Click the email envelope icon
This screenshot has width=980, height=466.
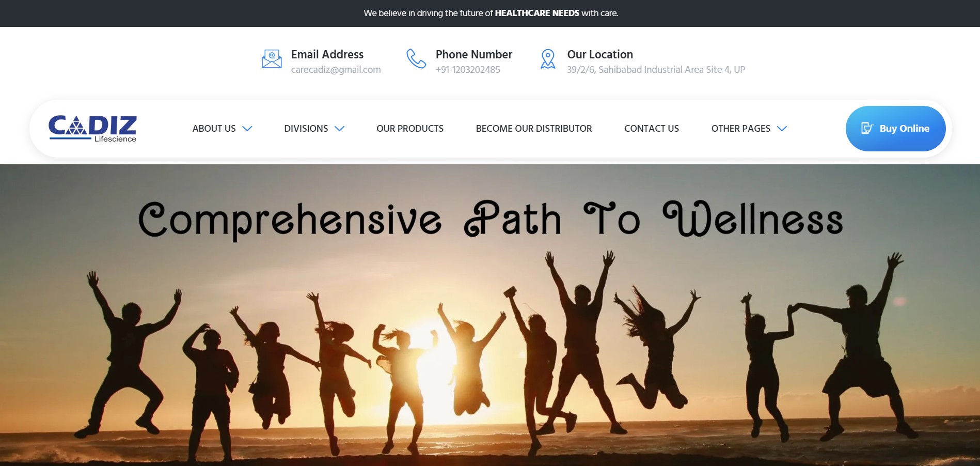[272, 59]
